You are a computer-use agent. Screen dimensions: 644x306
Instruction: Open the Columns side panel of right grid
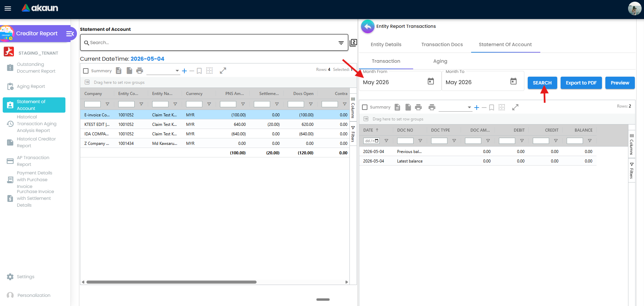631,145
